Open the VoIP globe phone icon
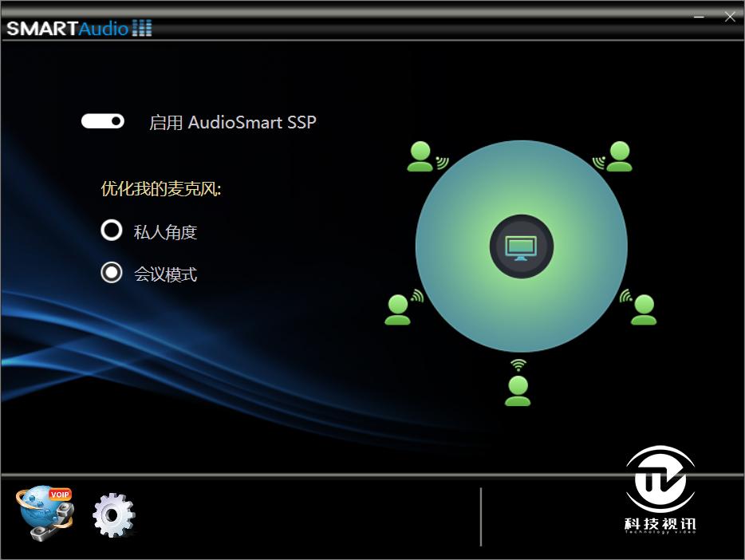This screenshot has width=745, height=560. coord(45,513)
